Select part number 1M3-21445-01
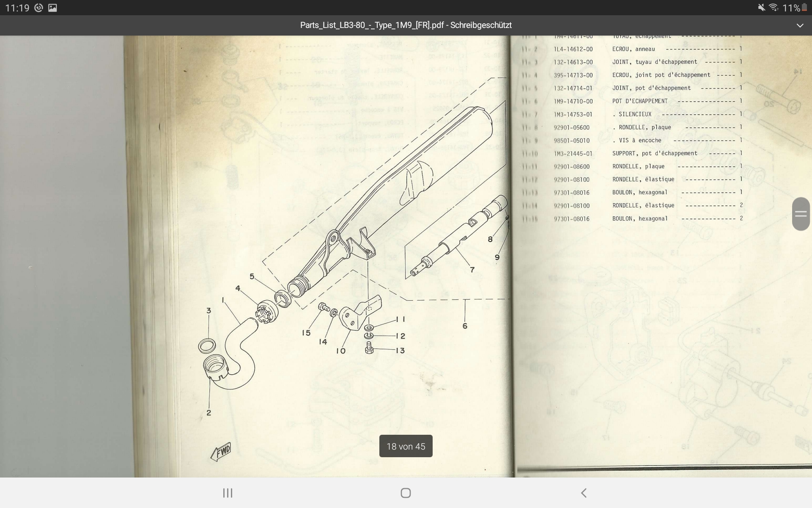The height and width of the screenshot is (508, 812). pos(573,154)
